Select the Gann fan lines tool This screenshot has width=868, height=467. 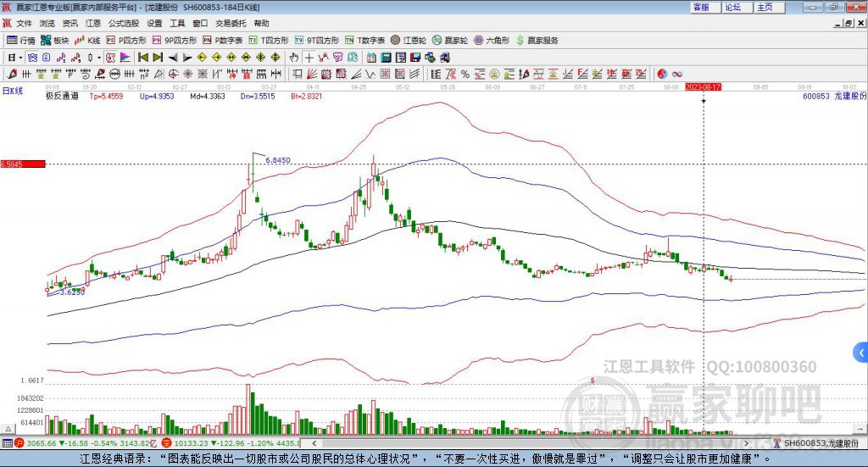tap(312, 74)
